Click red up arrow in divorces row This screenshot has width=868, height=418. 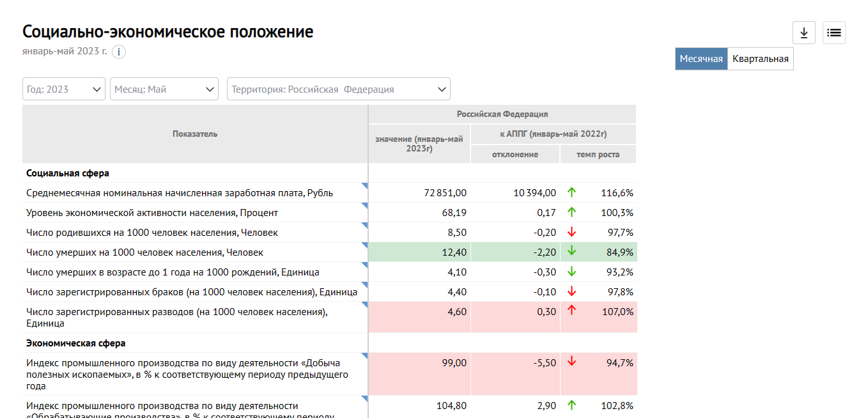tap(571, 311)
